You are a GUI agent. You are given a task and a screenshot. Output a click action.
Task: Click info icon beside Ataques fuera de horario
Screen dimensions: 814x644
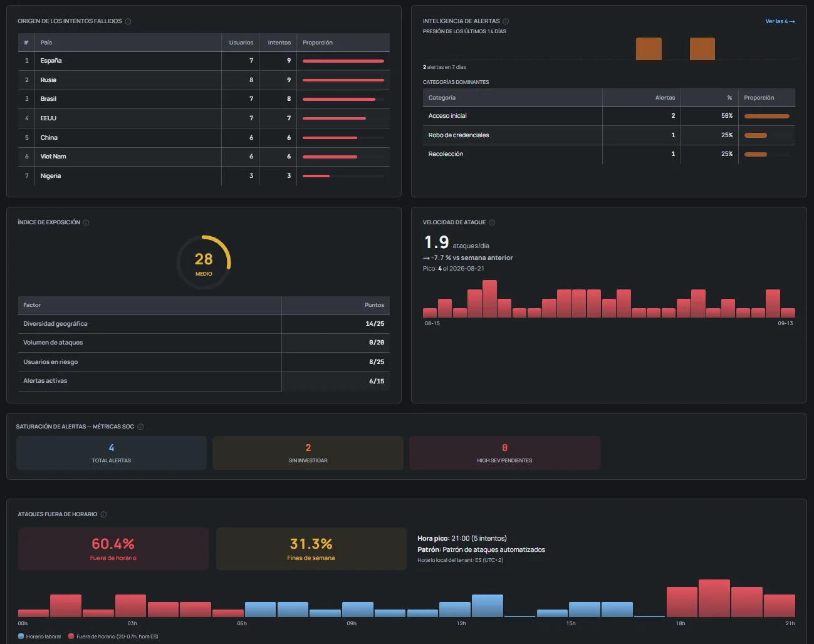coord(103,514)
